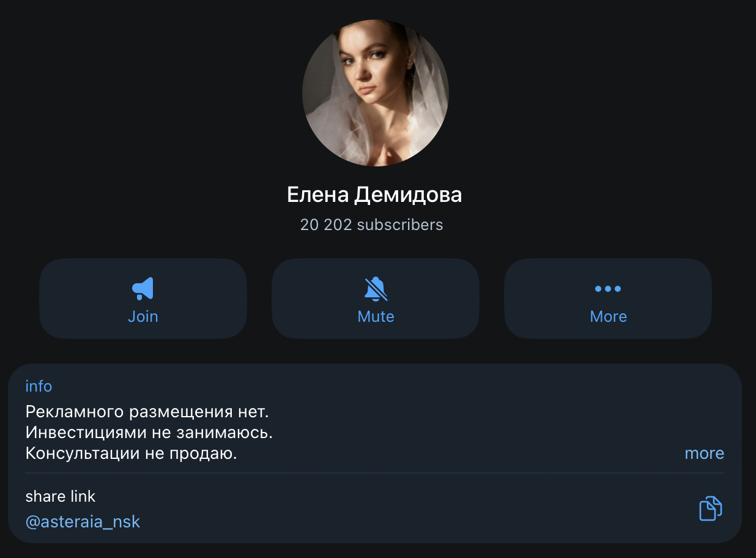The height and width of the screenshot is (558, 756).
Task: Open the @asteraia_nsk link
Action: click(x=83, y=522)
